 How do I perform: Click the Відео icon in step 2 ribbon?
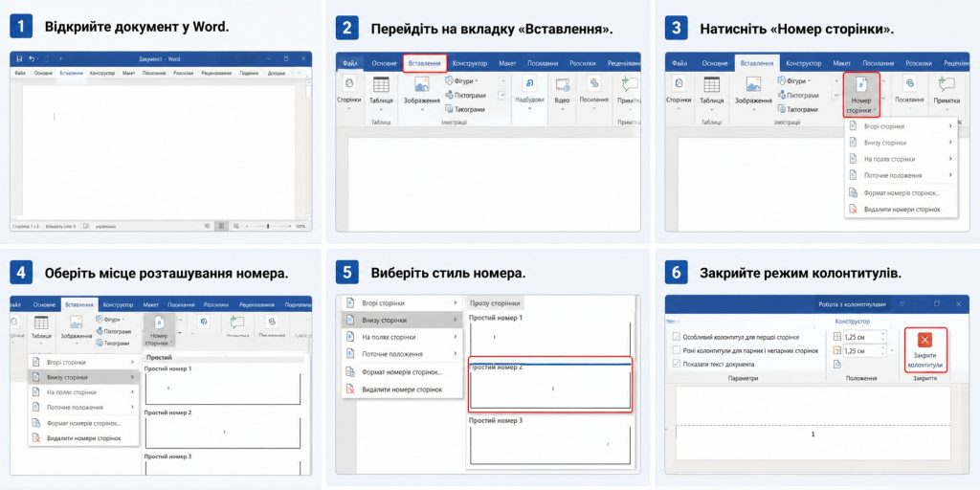pos(562,84)
